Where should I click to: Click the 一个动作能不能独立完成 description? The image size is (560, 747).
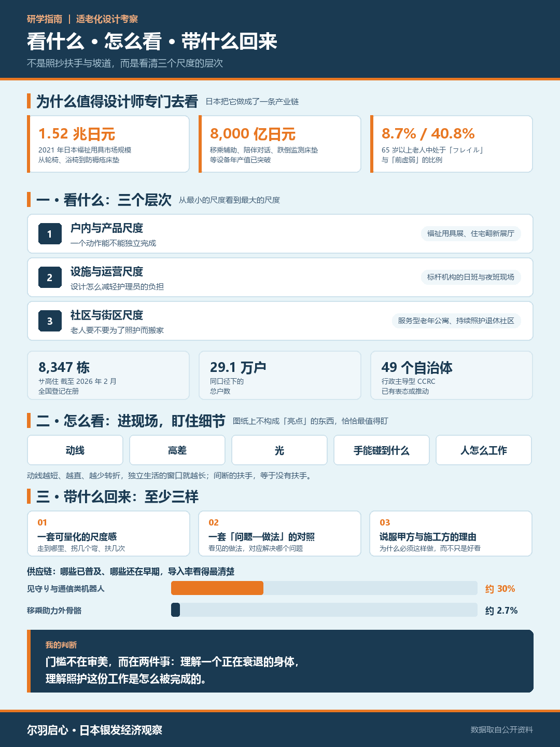pos(113,243)
